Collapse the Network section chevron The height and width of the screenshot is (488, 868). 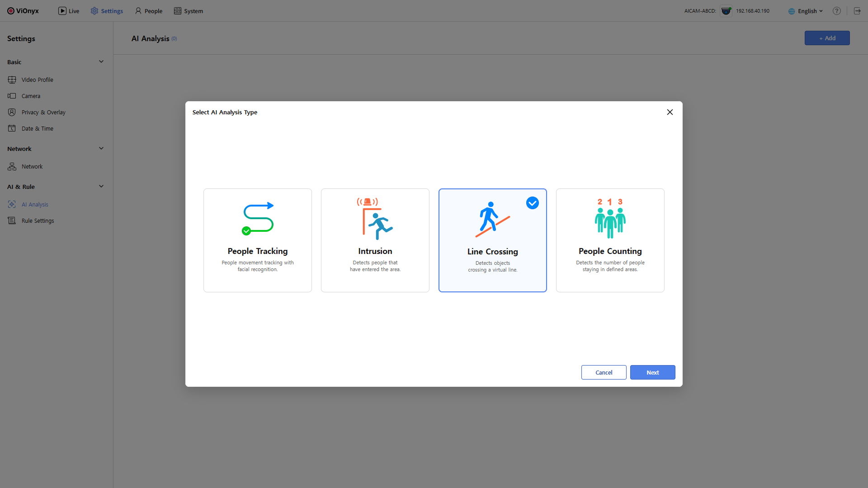click(x=101, y=148)
